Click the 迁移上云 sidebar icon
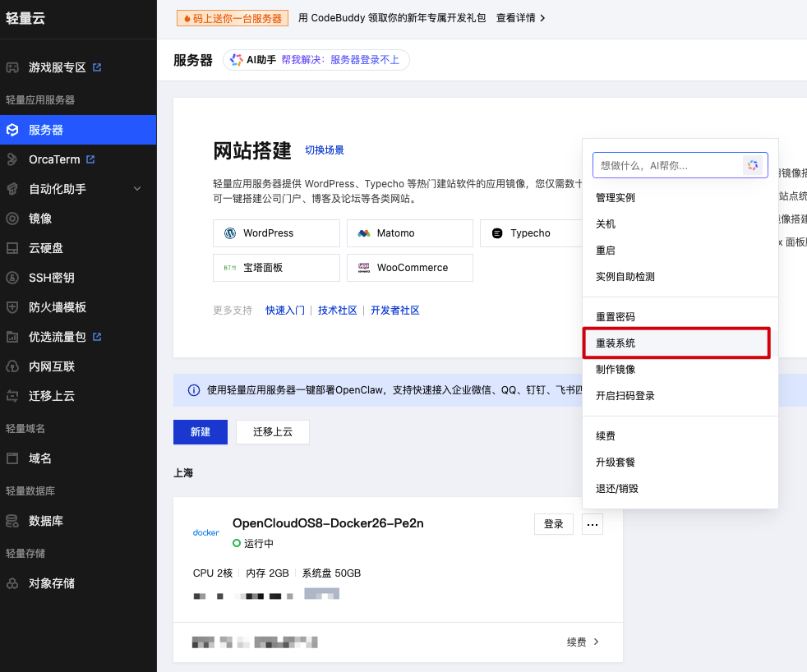Viewport: 807px width, 672px height. click(x=12, y=396)
